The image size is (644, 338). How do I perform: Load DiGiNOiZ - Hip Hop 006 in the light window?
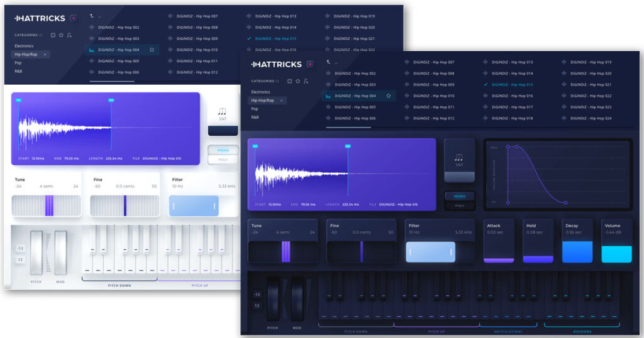coord(118,73)
